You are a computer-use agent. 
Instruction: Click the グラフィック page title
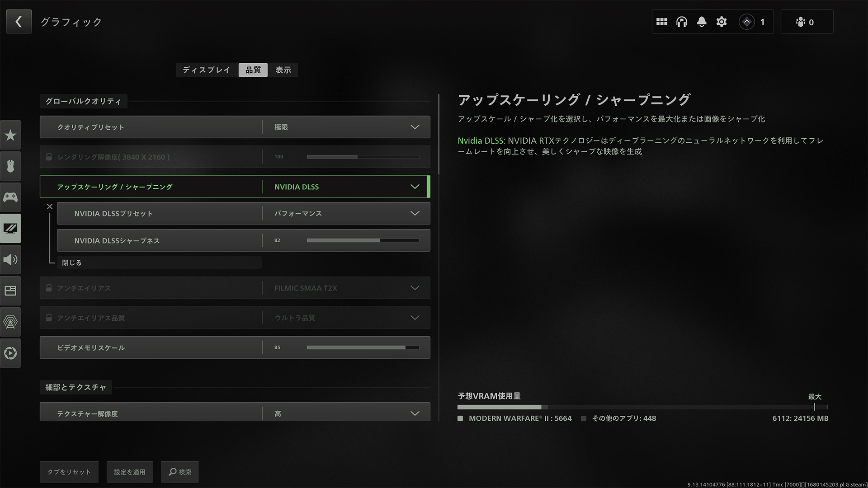(71, 22)
